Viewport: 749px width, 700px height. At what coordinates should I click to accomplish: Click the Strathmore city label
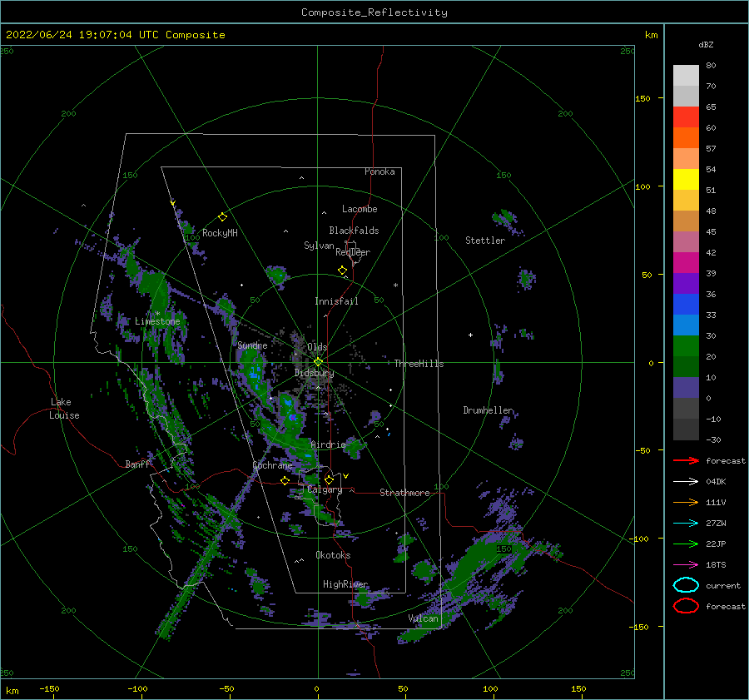coord(404,493)
